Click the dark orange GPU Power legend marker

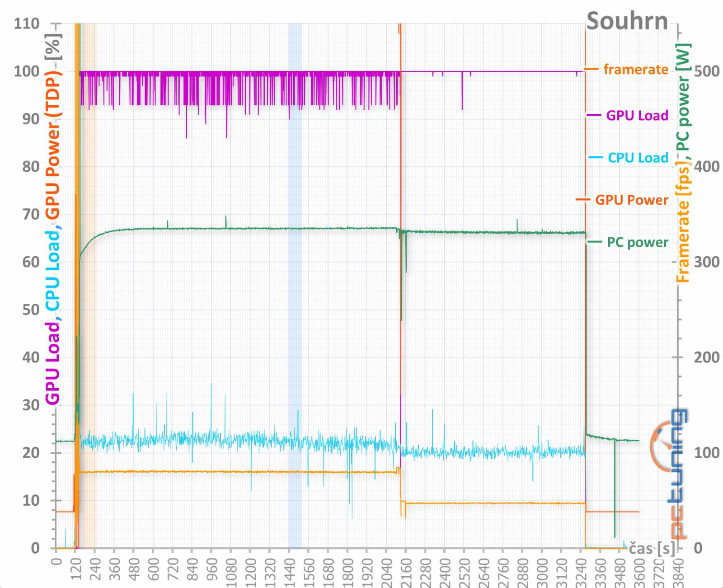click(583, 200)
